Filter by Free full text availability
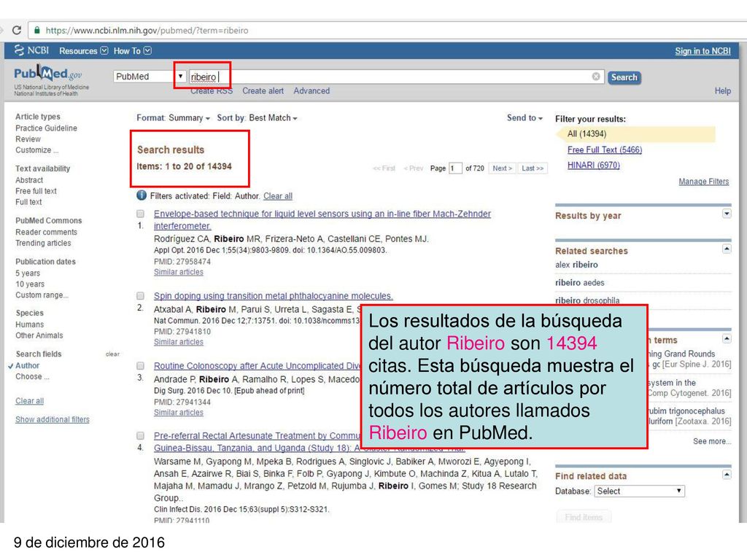The image size is (747, 560). click(x=36, y=190)
